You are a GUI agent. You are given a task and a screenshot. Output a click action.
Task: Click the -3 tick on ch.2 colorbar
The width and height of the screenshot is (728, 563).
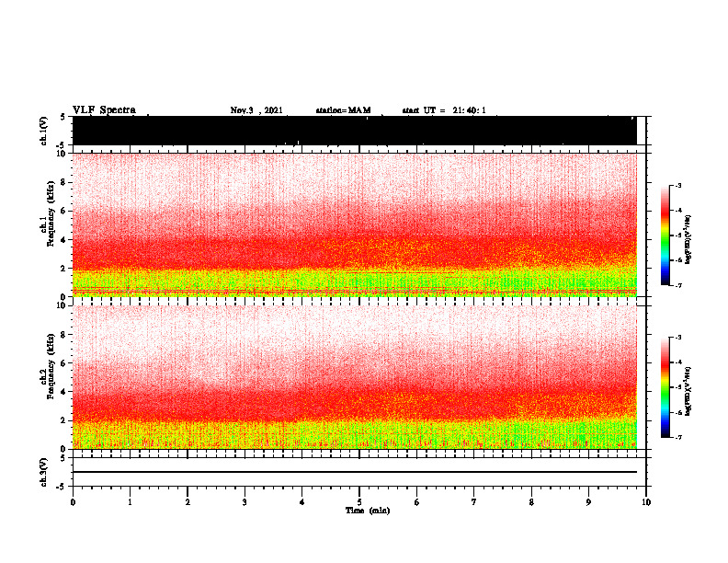678,338
